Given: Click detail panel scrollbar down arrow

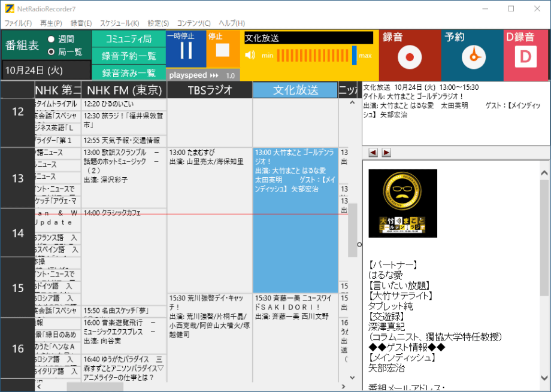Looking at the screenshot, I should coord(544,378).
